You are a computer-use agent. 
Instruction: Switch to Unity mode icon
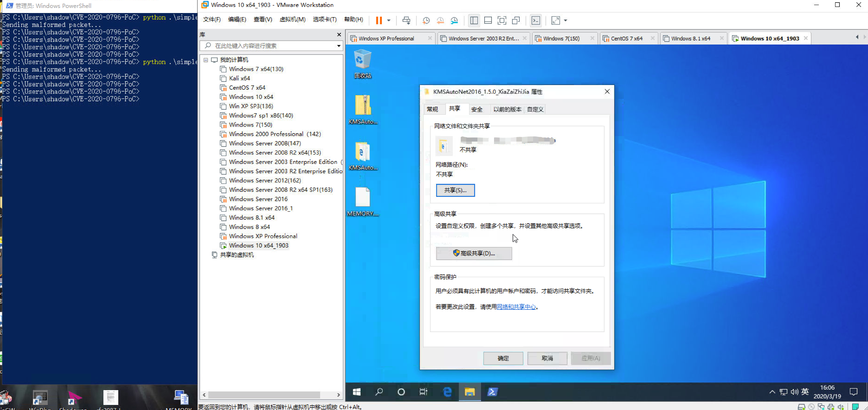[x=516, y=20]
